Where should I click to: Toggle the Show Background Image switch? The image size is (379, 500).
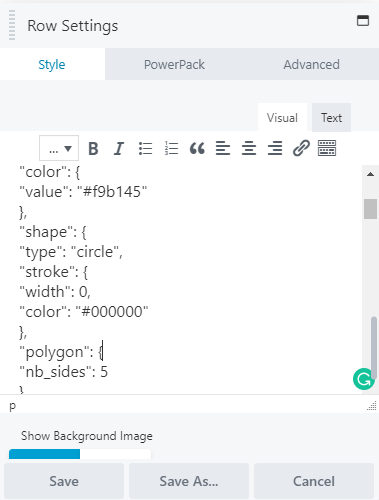point(80,454)
